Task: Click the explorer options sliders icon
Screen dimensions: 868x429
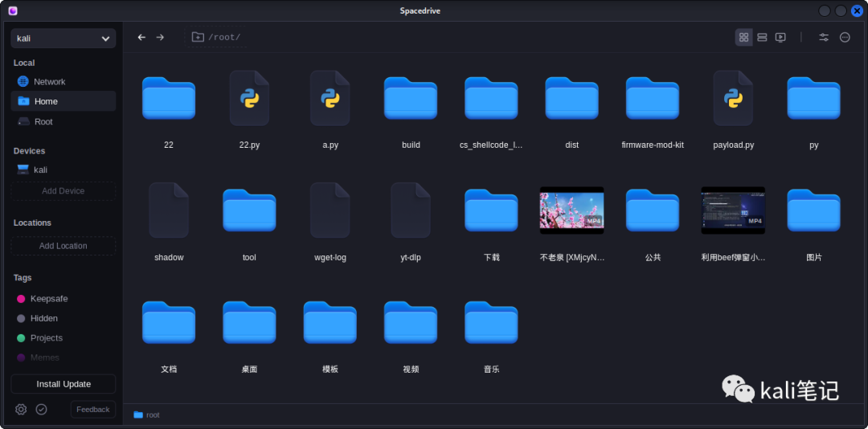Action: coord(824,37)
